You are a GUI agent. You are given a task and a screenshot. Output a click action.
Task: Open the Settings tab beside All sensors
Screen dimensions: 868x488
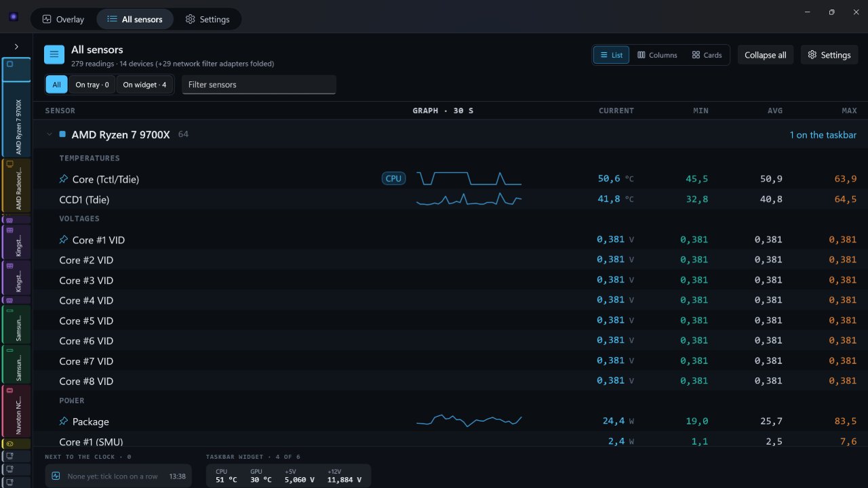[x=208, y=20]
